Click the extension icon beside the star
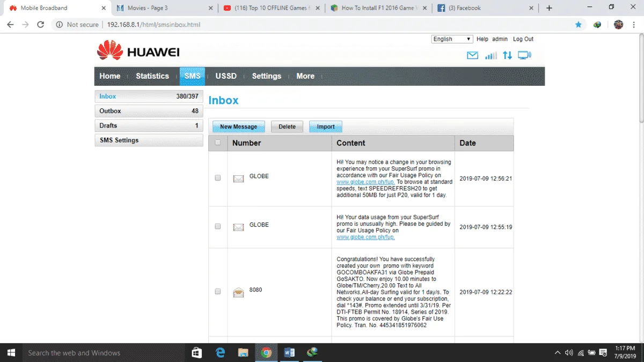 click(x=597, y=25)
